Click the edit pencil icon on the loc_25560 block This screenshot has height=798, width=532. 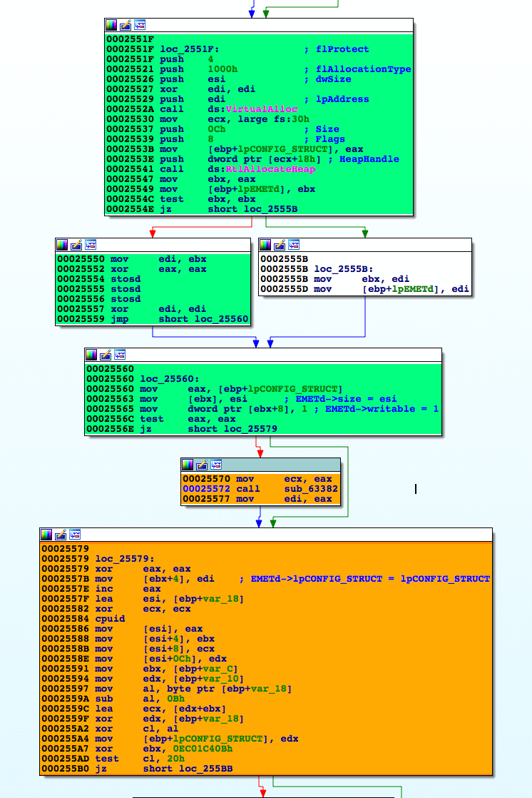pyautogui.click(x=106, y=355)
